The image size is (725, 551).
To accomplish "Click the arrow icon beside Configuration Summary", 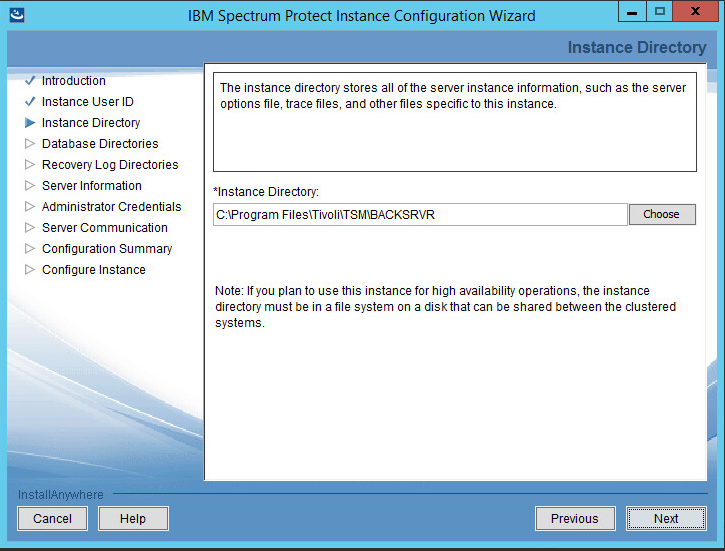I will (29, 249).
